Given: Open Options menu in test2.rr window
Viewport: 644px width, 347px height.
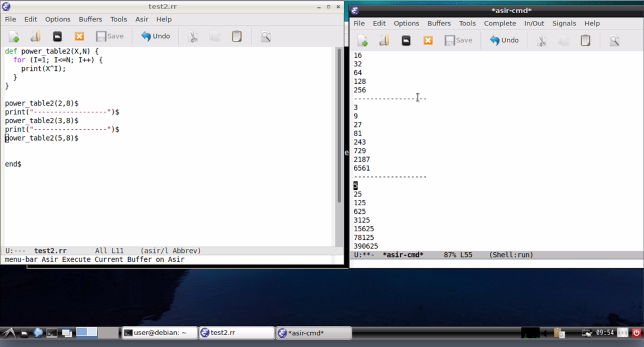Looking at the screenshot, I should pos(58,19).
